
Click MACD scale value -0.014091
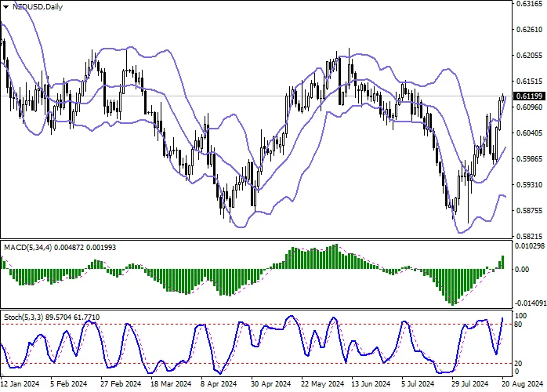(x=531, y=303)
